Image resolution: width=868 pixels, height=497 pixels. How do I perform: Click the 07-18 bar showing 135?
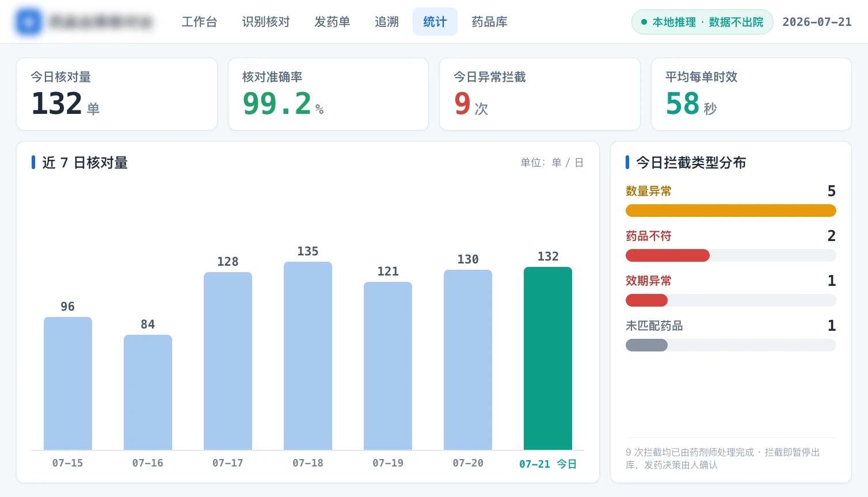(308, 355)
